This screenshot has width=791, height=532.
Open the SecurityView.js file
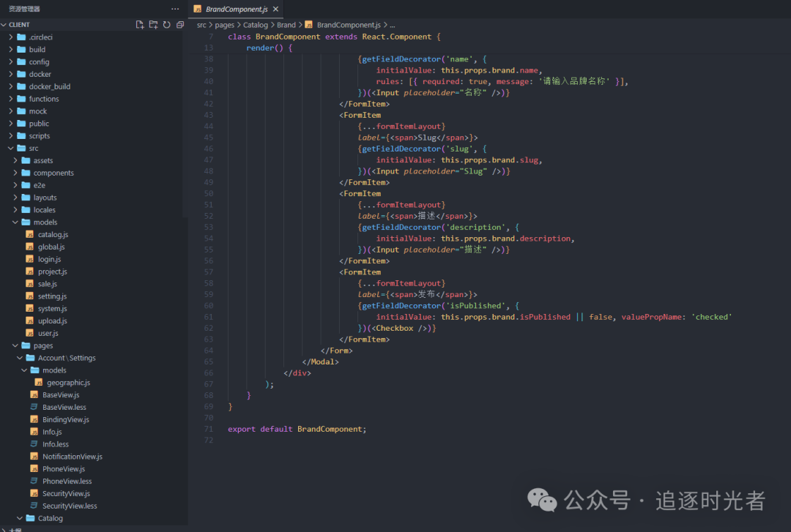pos(66,494)
